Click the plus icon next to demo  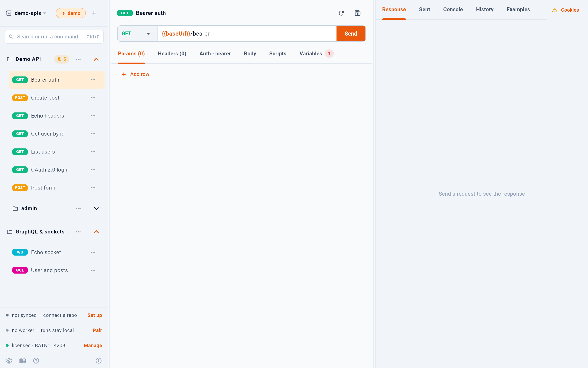click(x=94, y=13)
